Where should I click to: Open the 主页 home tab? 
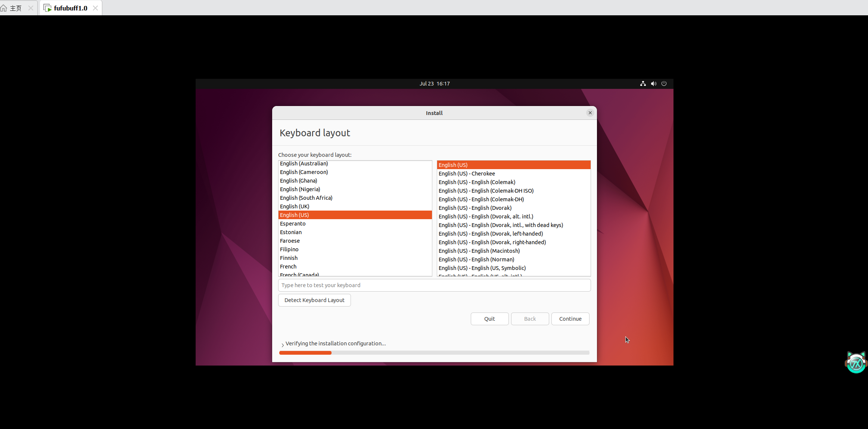click(16, 8)
